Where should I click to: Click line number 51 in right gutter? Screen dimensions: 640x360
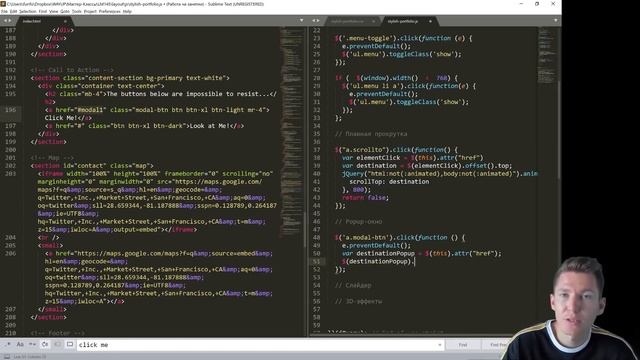coord(317,262)
